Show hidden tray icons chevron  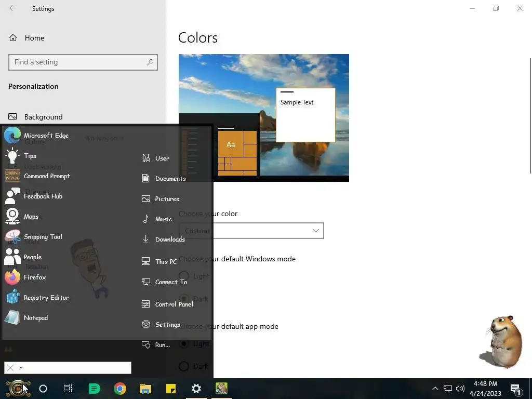coord(435,389)
